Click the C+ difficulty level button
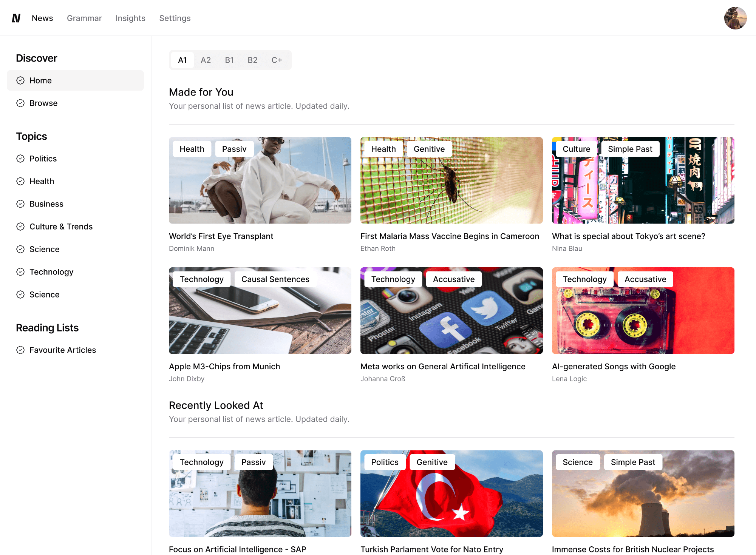The height and width of the screenshot is (555, 756). 277,59
